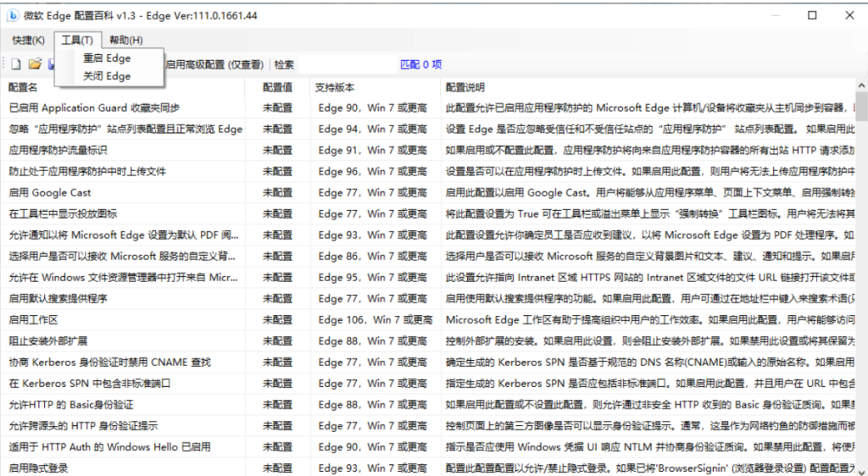Click the scrollbar up arrow
868x476 pixels.
861,86
